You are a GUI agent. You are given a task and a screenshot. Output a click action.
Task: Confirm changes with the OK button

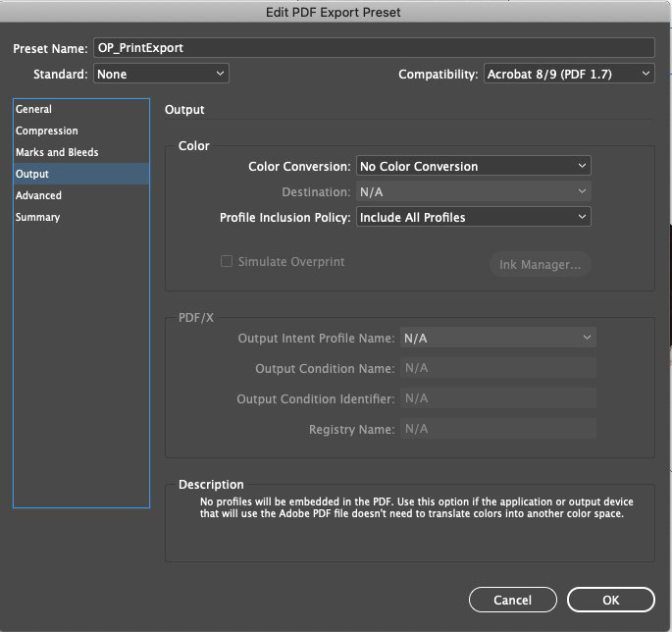pos(611,600)
